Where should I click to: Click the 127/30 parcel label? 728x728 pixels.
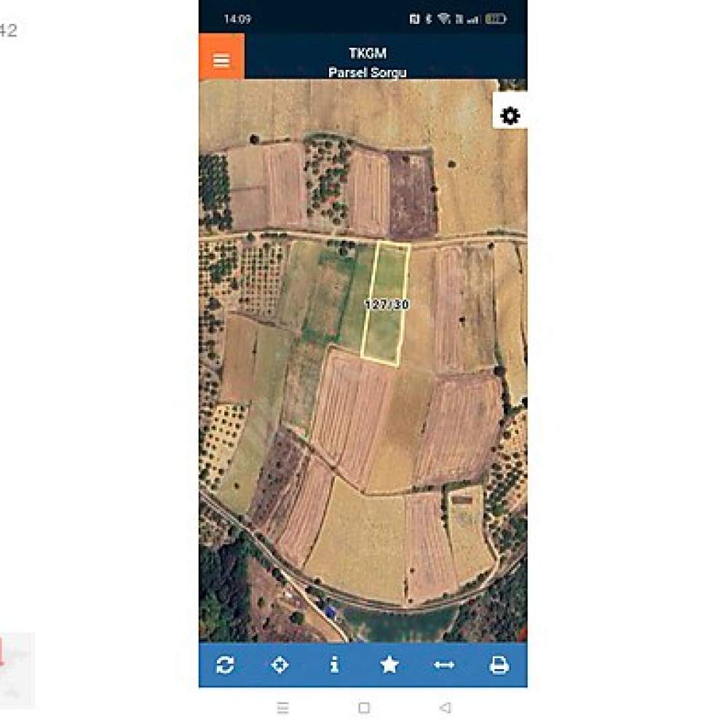click(x=387, y=304)
